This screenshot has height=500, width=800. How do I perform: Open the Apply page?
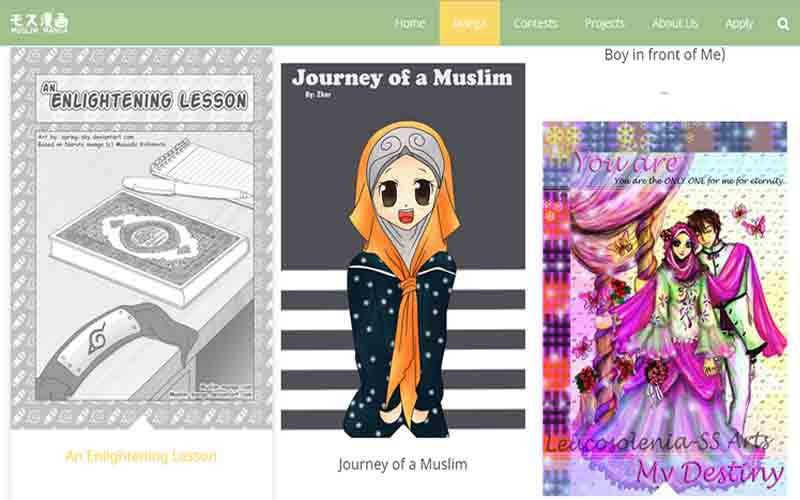click(739, 23)
